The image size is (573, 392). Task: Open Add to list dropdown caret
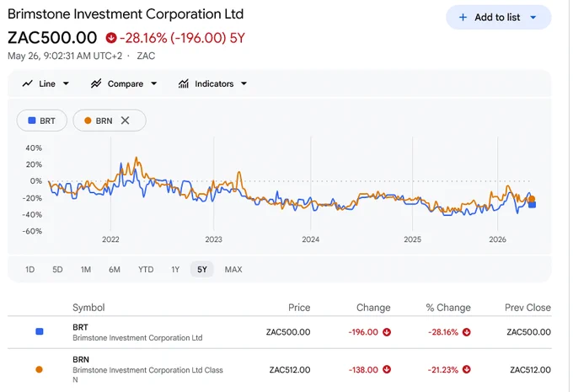533,17
